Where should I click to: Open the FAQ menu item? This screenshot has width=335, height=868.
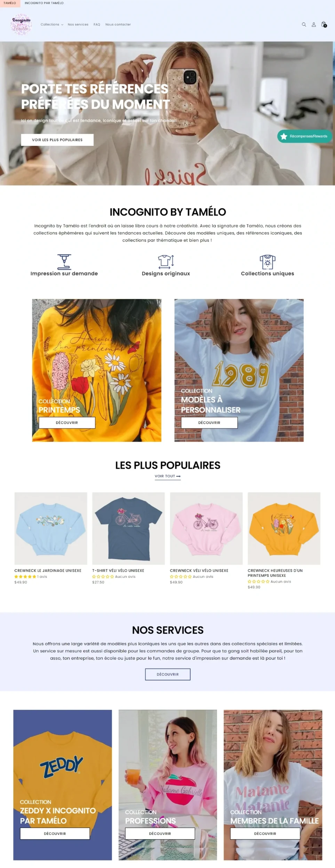click(x=97, y=24)
